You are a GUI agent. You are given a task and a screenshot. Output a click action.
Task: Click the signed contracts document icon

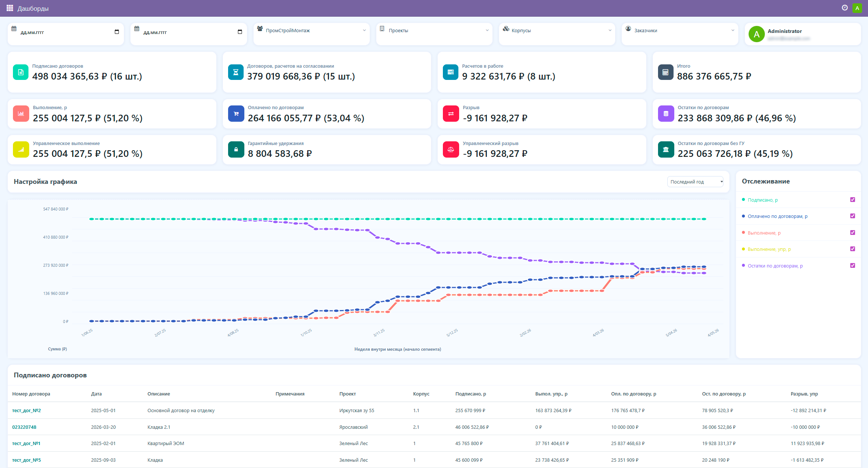(x=21, y=72)
